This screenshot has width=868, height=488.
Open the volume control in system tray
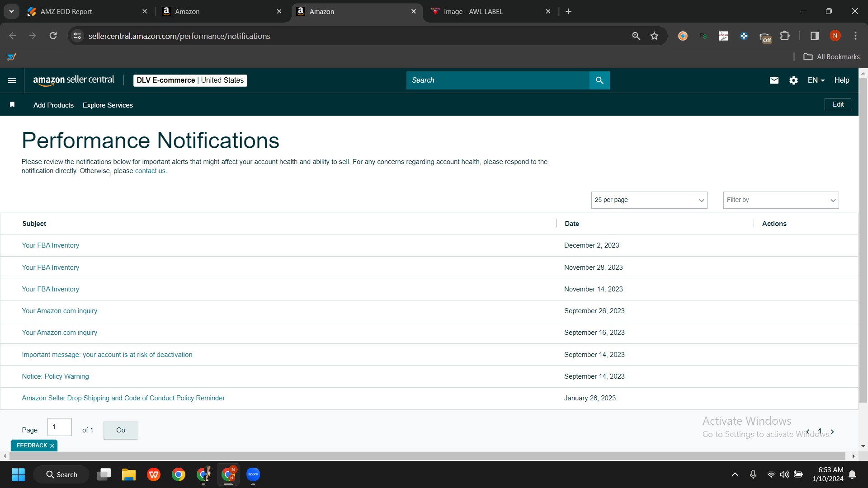point(784,474)
